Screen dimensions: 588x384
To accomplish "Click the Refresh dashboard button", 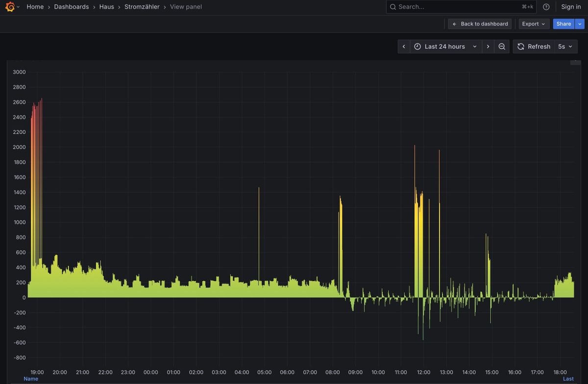I will point(534,47).
